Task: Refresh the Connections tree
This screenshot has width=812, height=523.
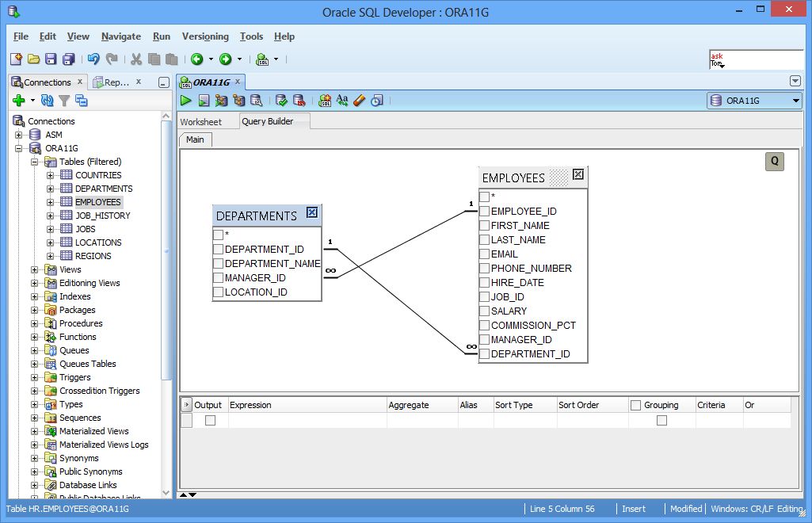Action: (x=47, y=101)
